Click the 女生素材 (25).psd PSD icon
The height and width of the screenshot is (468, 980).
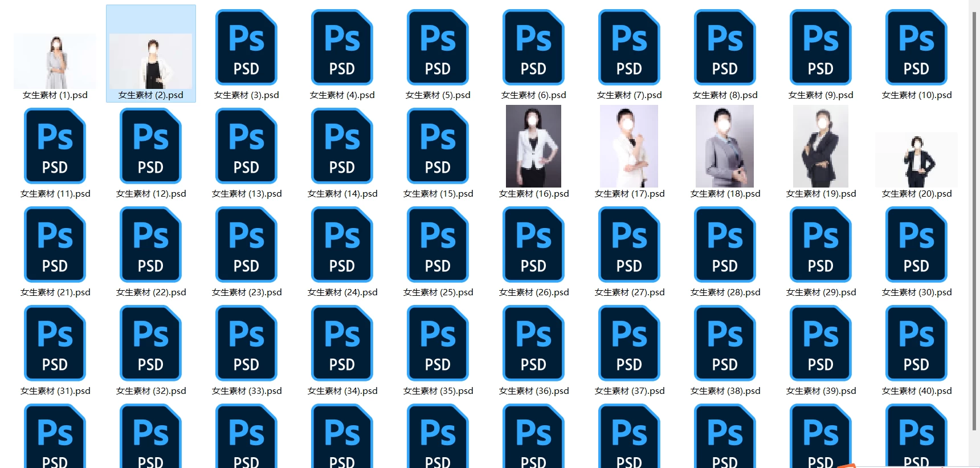point(438,245)
